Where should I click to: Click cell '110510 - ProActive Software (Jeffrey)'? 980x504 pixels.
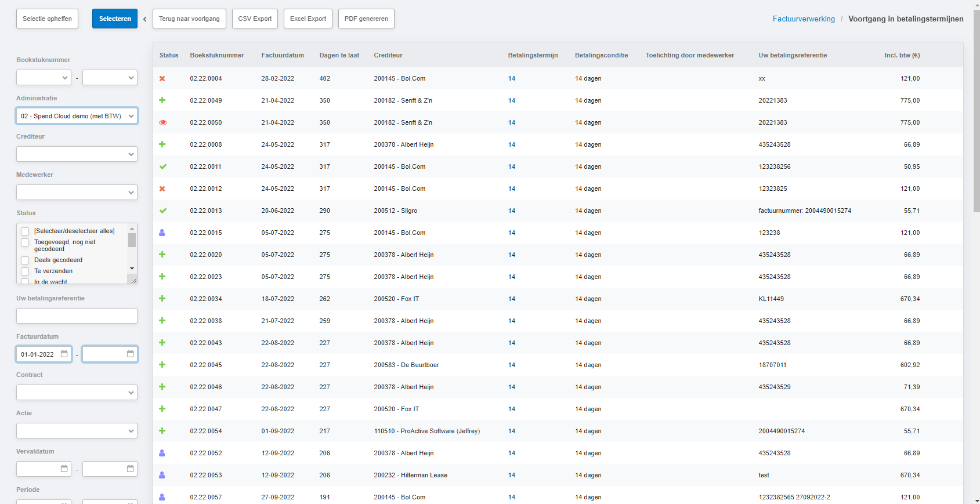427,431
